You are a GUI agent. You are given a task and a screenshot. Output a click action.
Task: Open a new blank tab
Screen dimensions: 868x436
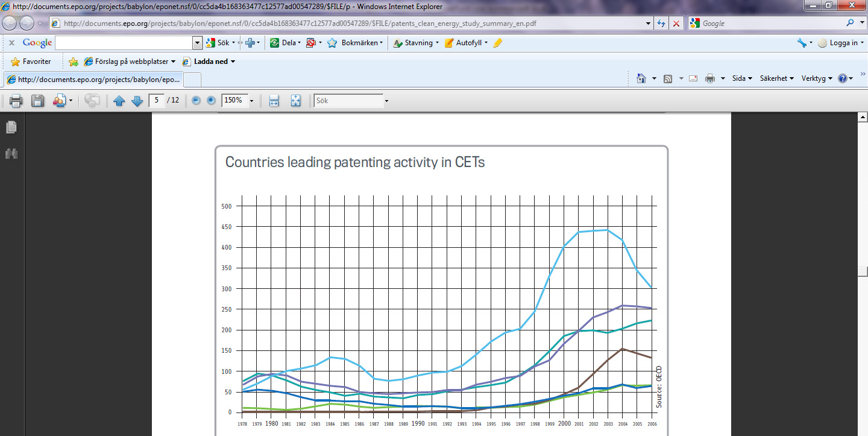tap(192, 80)
